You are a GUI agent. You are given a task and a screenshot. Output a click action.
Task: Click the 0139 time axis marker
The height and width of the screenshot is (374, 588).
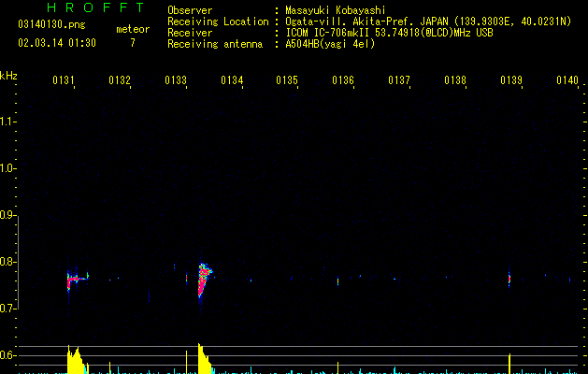[511, 80]
